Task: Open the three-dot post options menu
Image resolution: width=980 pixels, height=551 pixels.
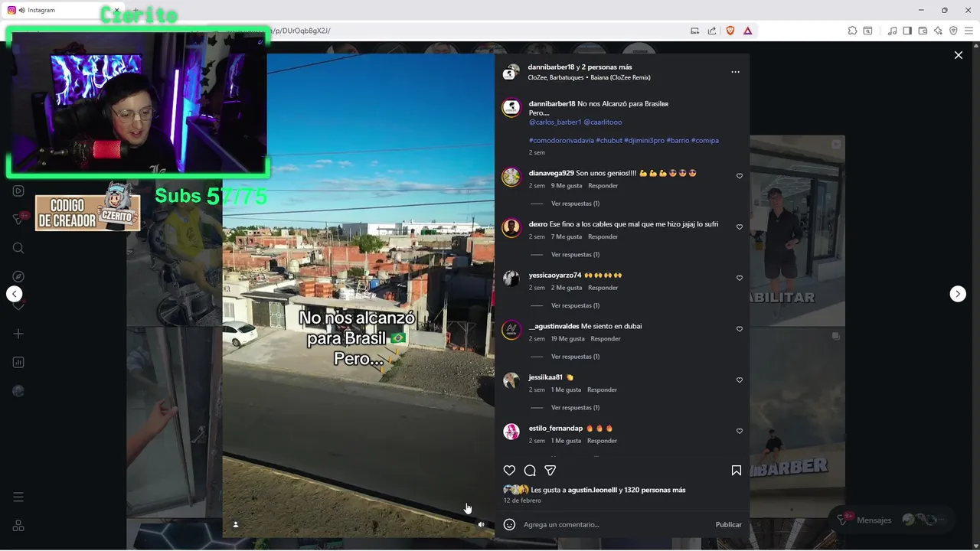Action: tap(735, 72)
